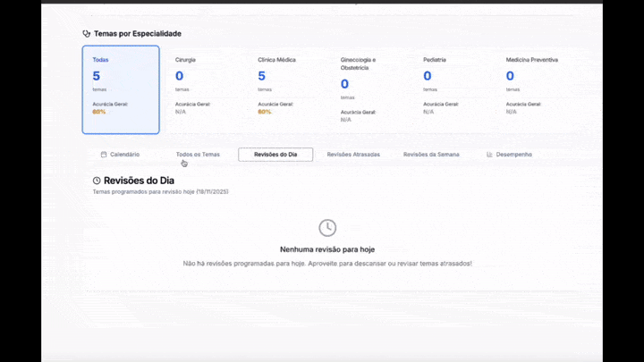The image size is (644, 362).
Task: Select the Revisões do Dia tab
Action: point(275,155)
